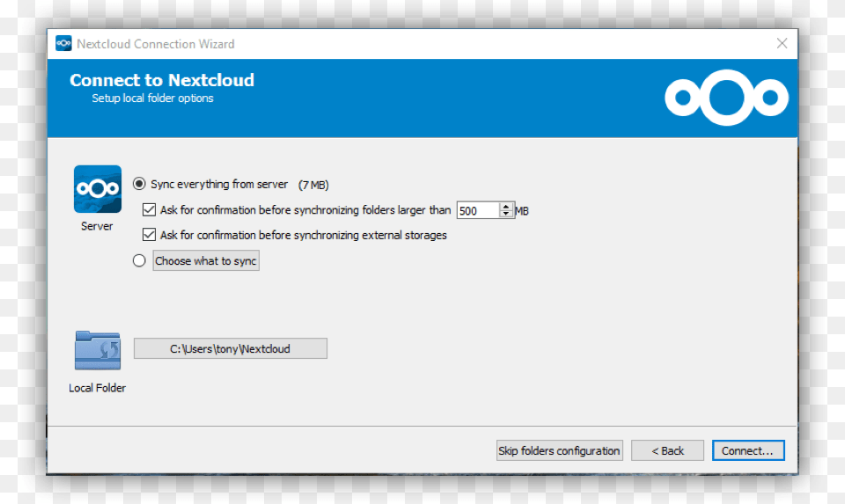Close the Nextcloud Connection Wizard window

[782, 44]
